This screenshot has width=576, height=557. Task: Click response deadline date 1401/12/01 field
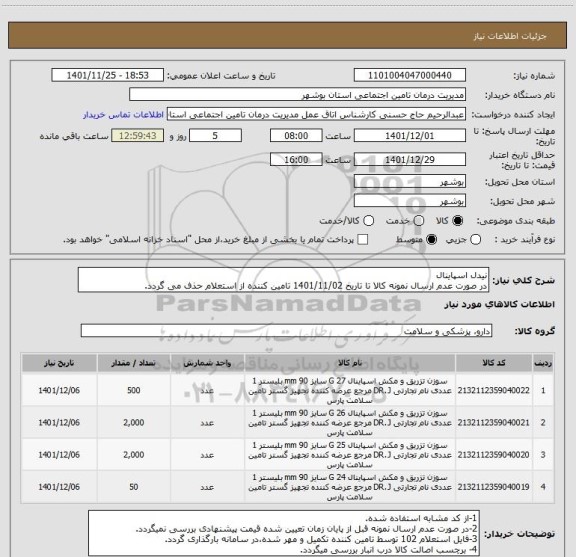click(x=410, y=136)
